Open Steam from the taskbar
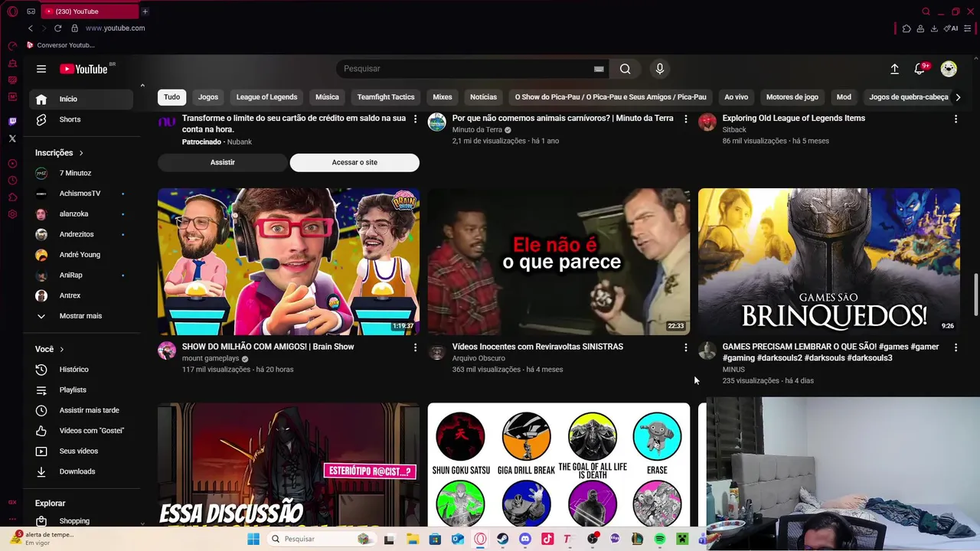The width and height of the screenshot is (980, 551). 502,539
